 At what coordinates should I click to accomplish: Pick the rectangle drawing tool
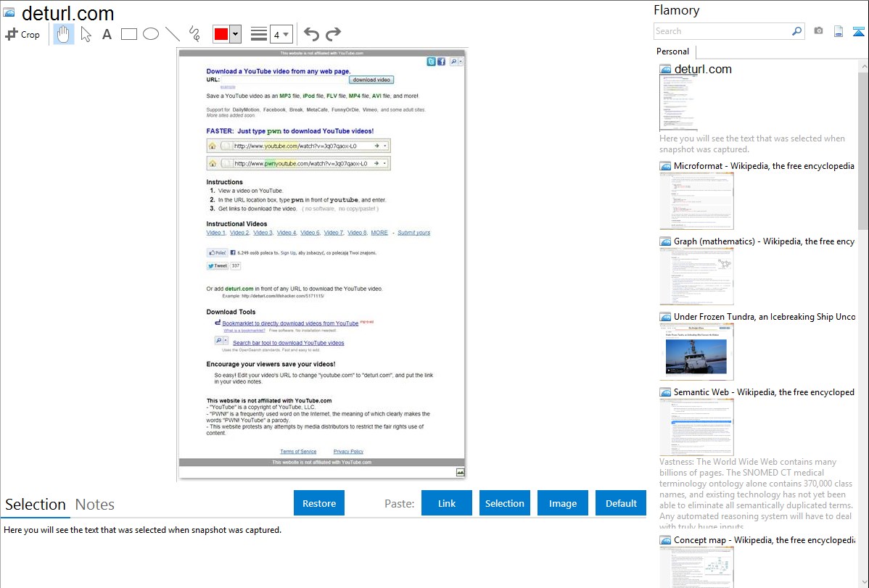tap(128, 34)
